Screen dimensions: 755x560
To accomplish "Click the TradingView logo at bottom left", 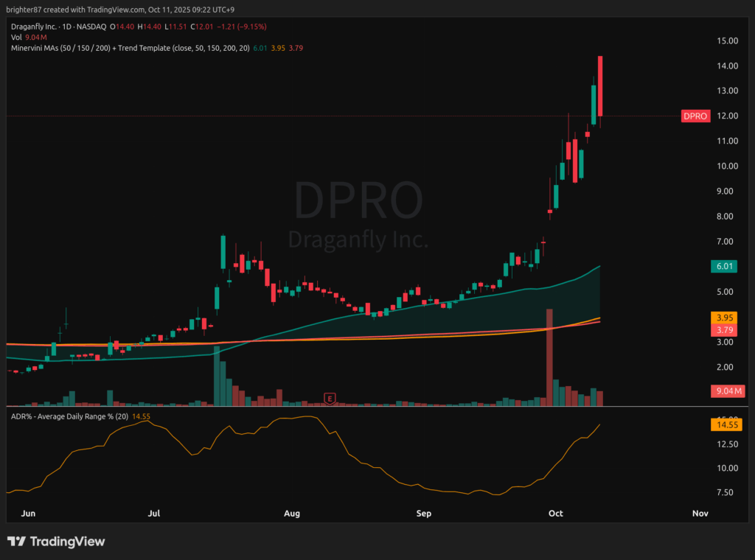I will (56, 542).
